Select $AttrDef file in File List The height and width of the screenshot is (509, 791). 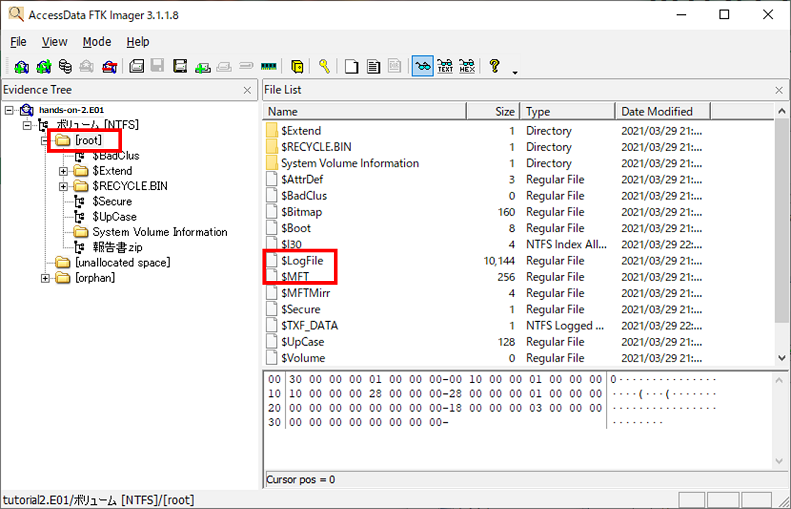[302, 180]
